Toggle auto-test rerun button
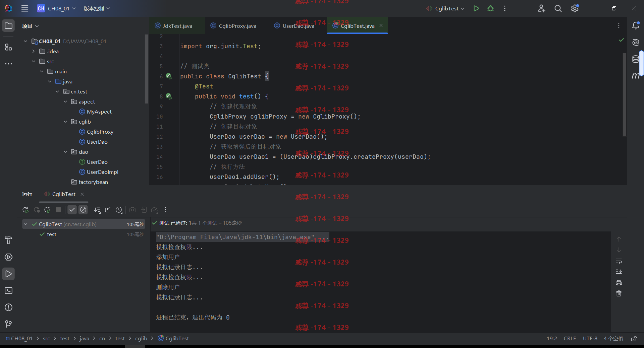Viewport: 644px width, 348px height. coord(47,210)
